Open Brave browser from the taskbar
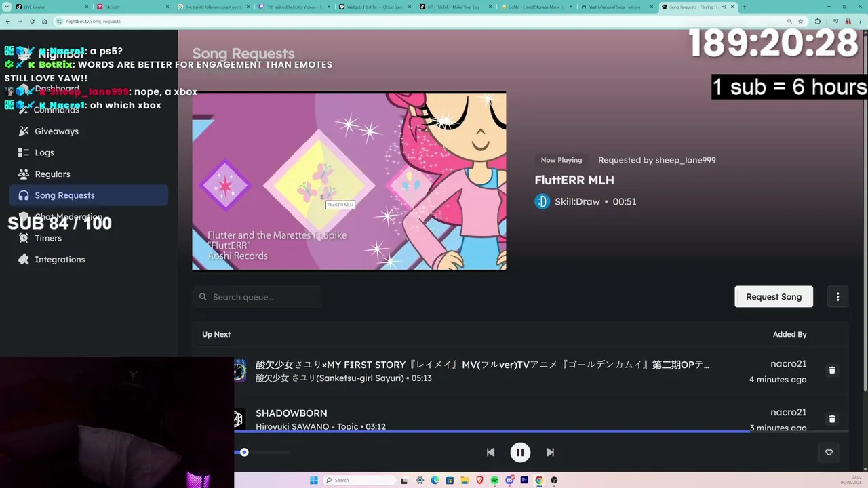 (479, 480)
